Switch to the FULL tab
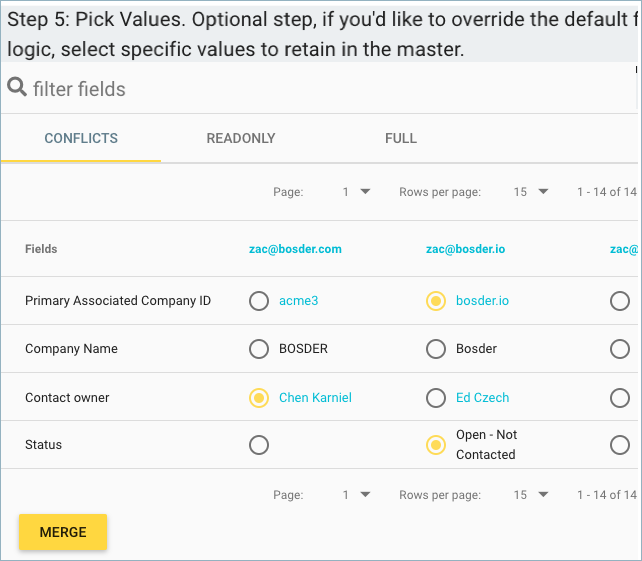642x561 pixels. click(401, 138)
